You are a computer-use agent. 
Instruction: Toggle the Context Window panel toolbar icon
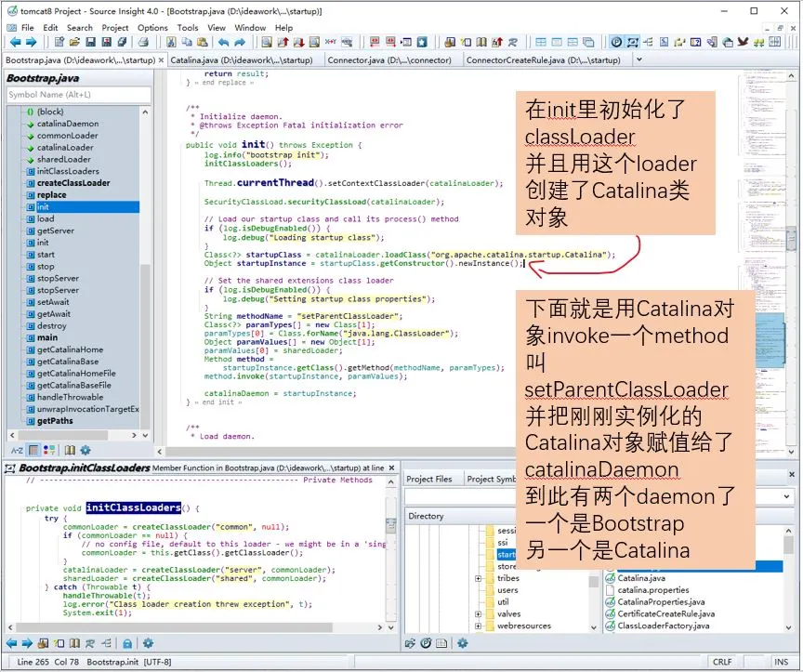633,42
